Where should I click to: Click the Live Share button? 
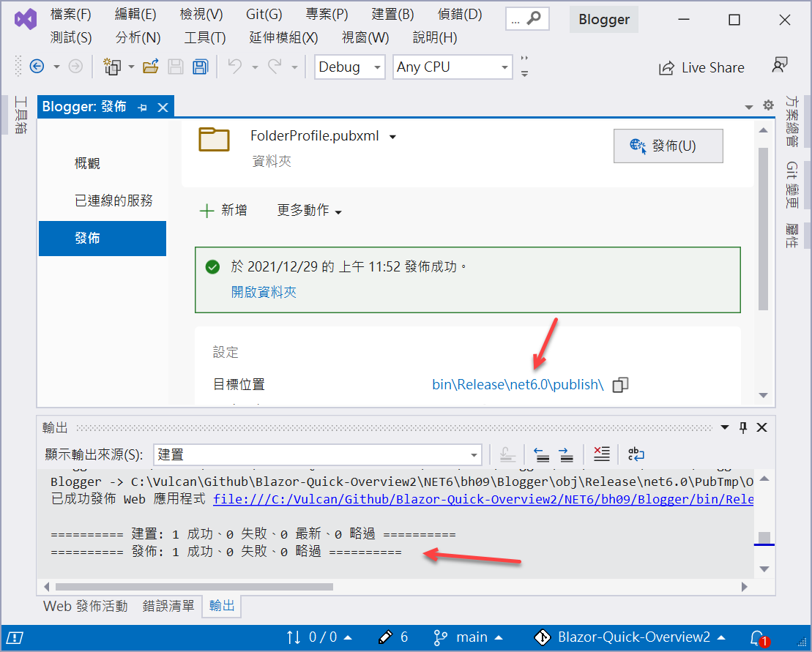click(x=701, y=68)
